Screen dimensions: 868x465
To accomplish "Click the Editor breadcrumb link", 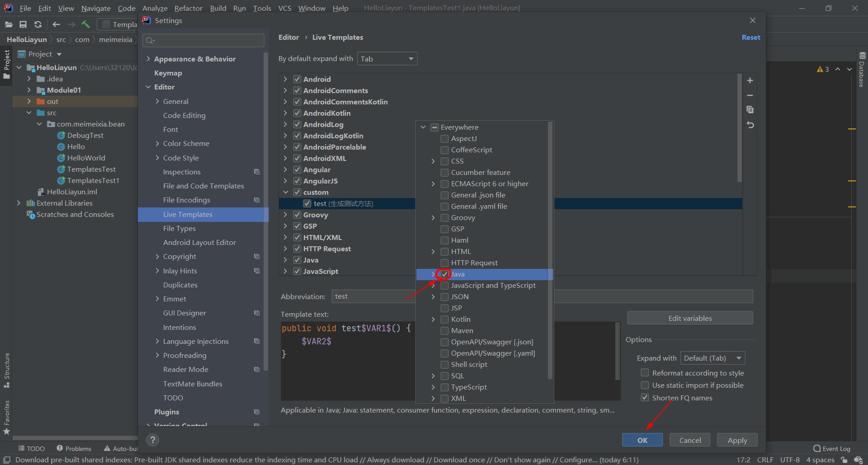I will click(x=288, y=37).
